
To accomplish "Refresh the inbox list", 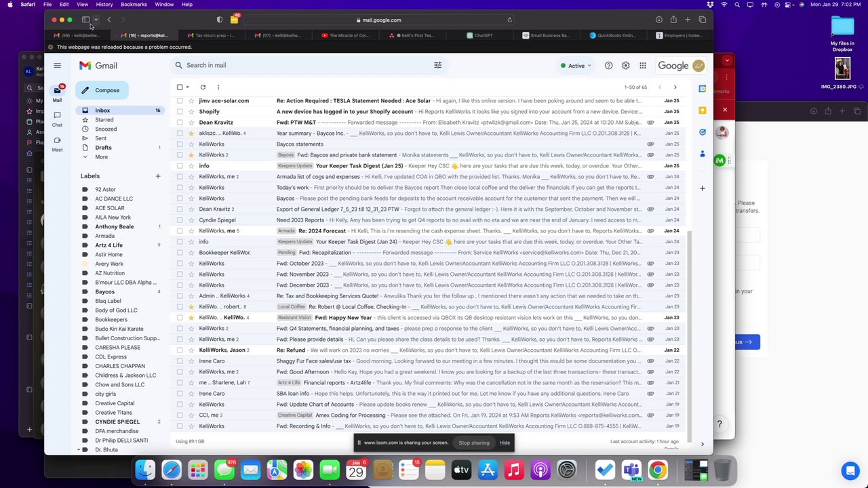I will point(203,87).
